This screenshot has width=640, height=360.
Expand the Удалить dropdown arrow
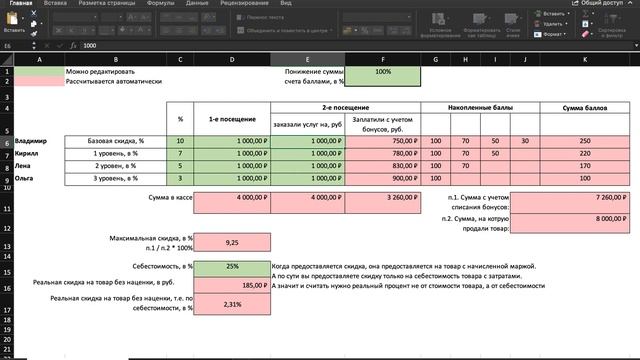[x=566, y=24]
